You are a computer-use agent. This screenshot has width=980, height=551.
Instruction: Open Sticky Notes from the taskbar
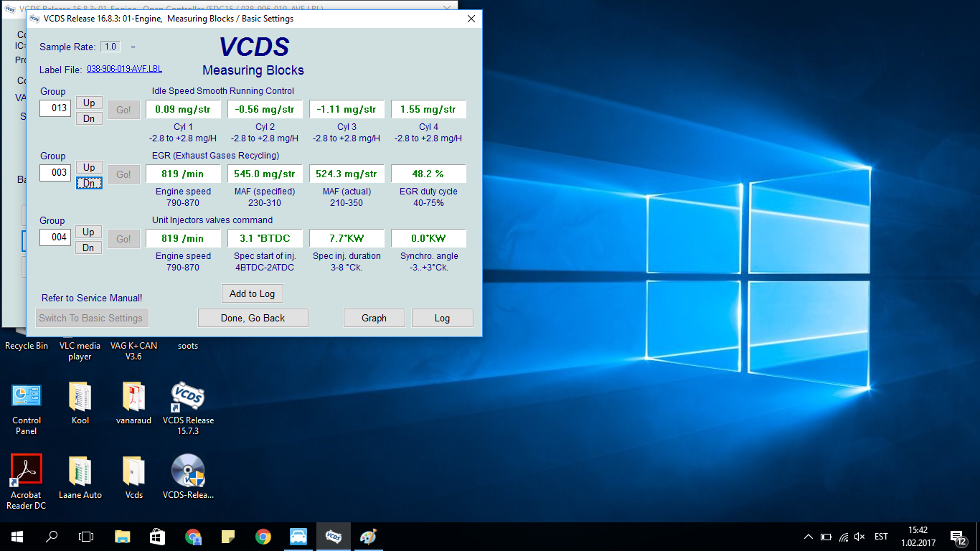(x=227, y=536)
